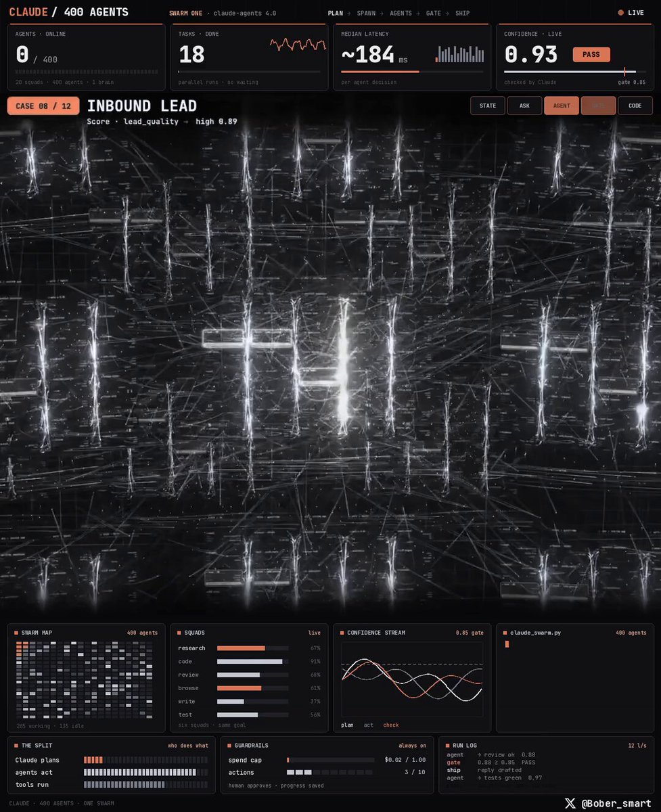Click the Claude plans segmented bar

tap(146, 760)
